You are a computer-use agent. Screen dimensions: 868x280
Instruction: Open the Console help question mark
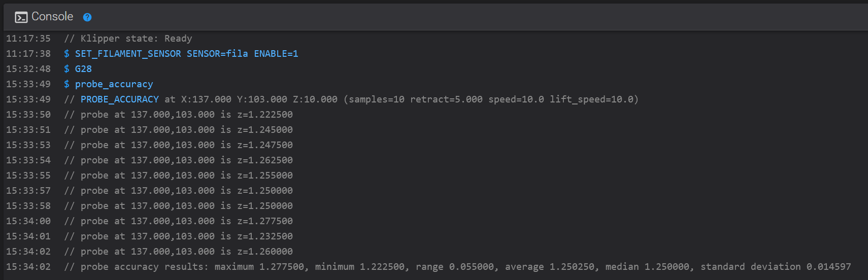click(87, 17)
